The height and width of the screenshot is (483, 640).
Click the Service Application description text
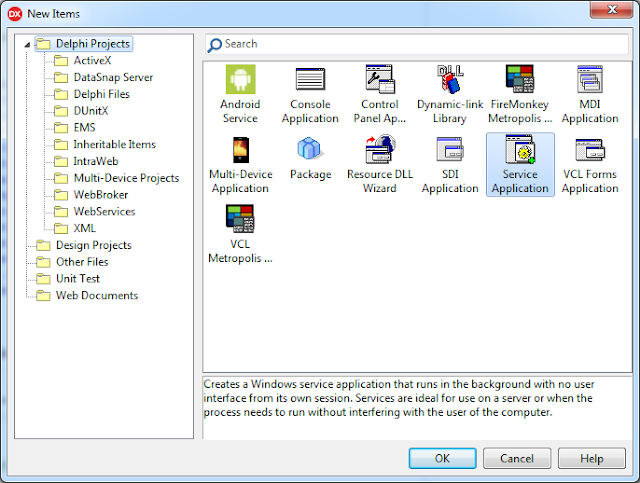398,398
